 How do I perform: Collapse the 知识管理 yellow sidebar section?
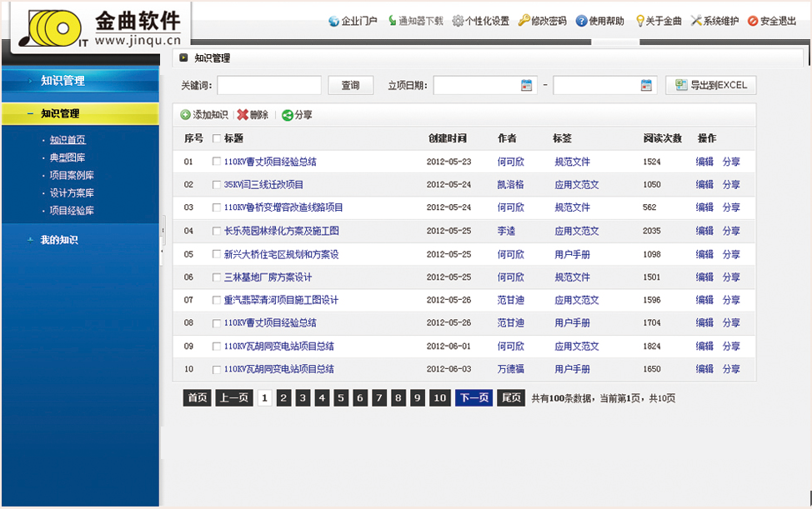coord(31,114)
